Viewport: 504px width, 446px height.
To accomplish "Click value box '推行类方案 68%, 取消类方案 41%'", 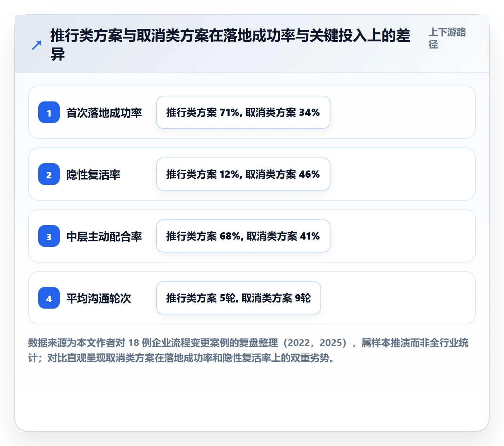I will [243, 236].
